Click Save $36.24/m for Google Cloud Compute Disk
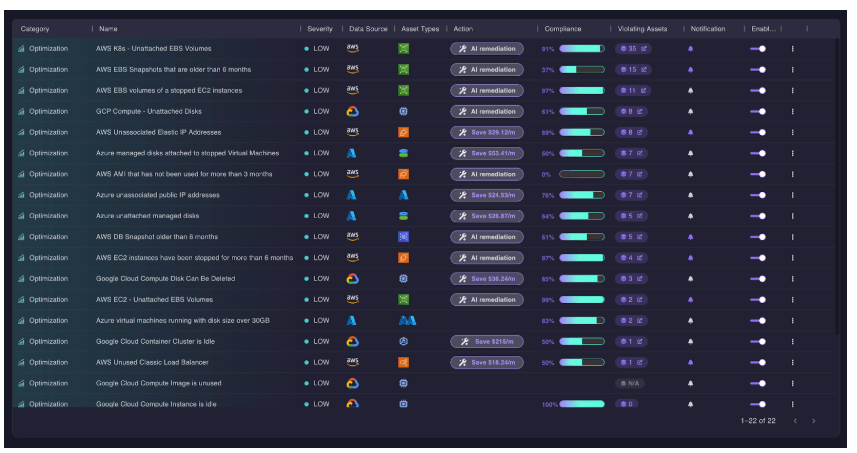The height and width of the screenshot is (453, 857). click(486, 279)
